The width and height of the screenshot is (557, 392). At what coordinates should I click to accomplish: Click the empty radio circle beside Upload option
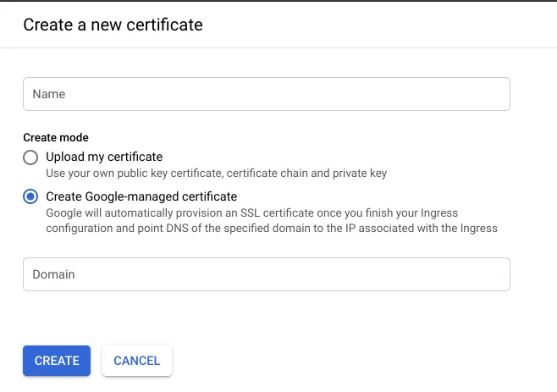(31, 157)
